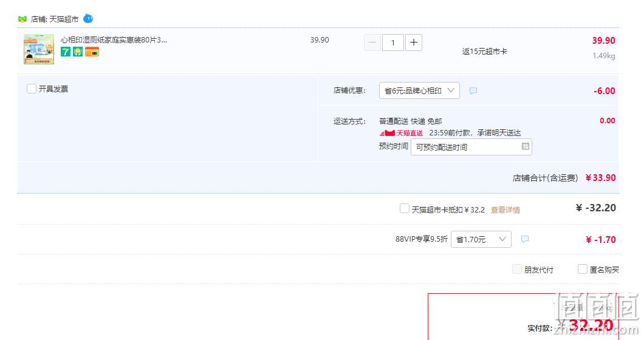
Task: Click the -6.00 shop discount amount
Action: point(604,90)
